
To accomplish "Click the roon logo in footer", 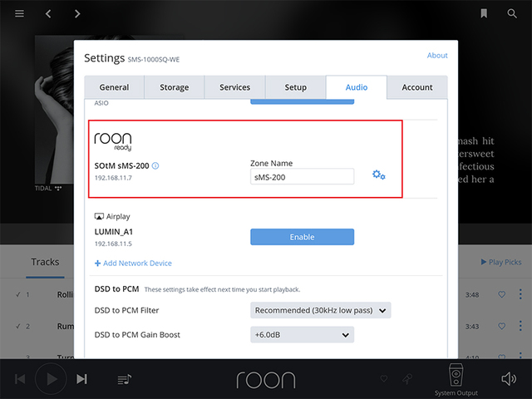I will [x=266, y=379].
